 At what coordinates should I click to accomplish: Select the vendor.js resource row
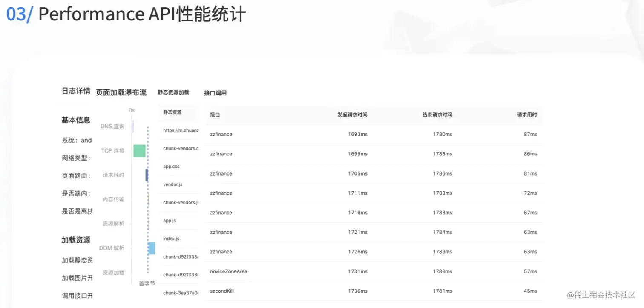pyautogui.click(x=178, y=184)
